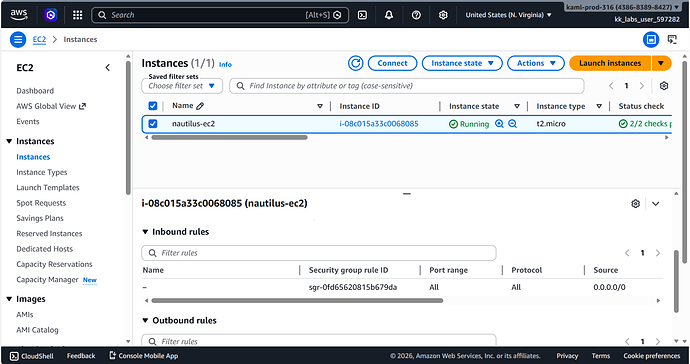The height and width of the screenshot is (364, 690).
Task: Open the AWS home logo
Action: (19, 15)
